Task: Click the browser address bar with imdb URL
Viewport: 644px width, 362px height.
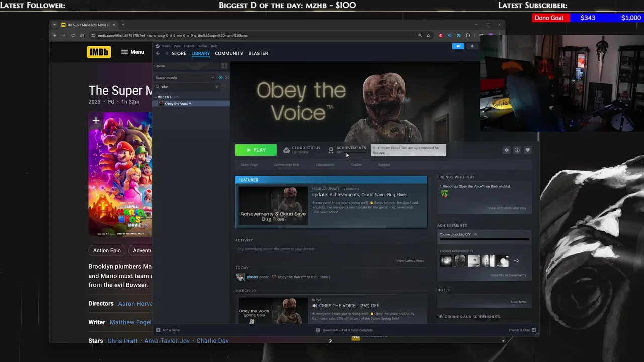Action: click(x=254, y=35)
